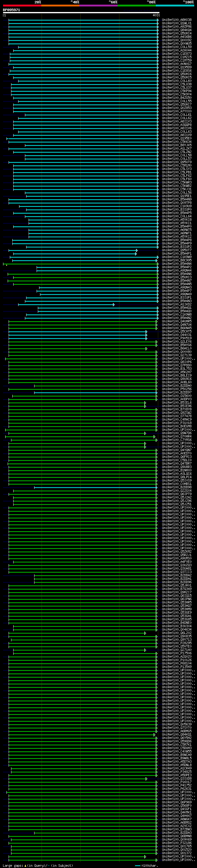Click the UniRef100_A9QN49 label
Viewport: 197px width, 868px height.
176,294
